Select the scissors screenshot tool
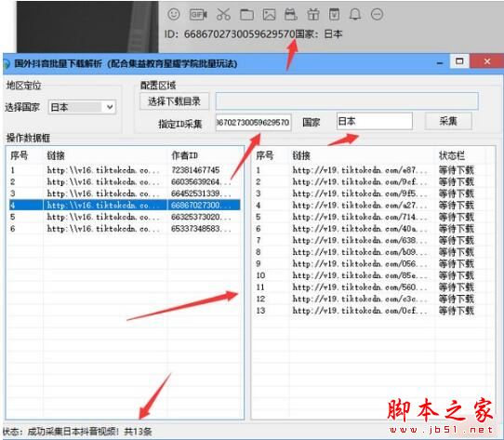This screenshot has width=504, height=440. tap(223, 15)
